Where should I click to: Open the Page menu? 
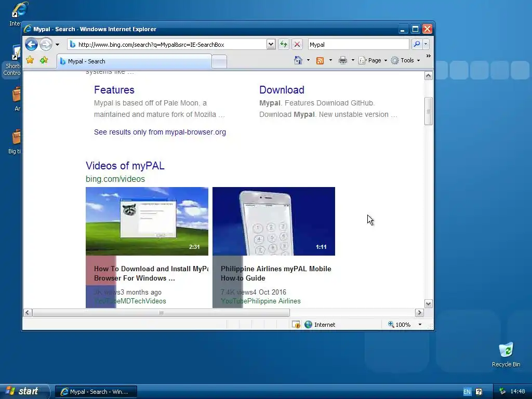(373, 60)
